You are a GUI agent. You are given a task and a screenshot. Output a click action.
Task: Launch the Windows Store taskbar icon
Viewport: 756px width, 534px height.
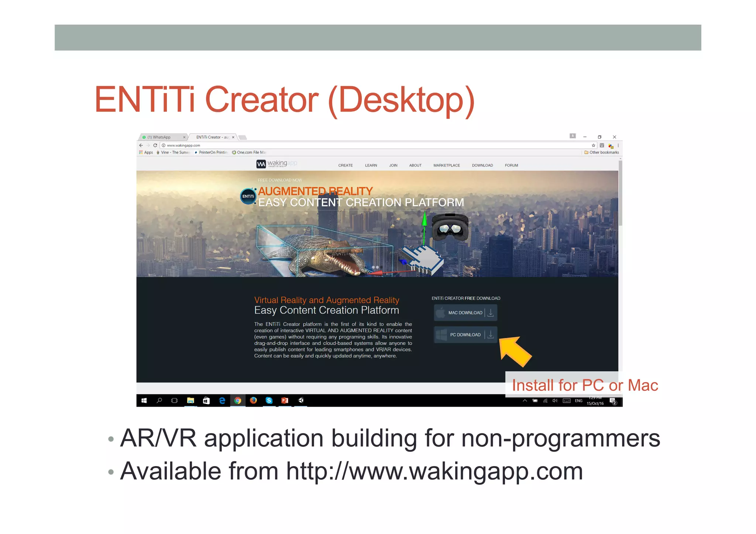click(206, 400)
